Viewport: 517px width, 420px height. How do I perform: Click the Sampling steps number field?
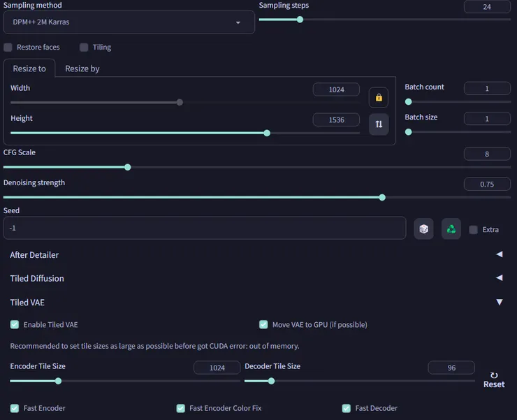click(487, 7)
